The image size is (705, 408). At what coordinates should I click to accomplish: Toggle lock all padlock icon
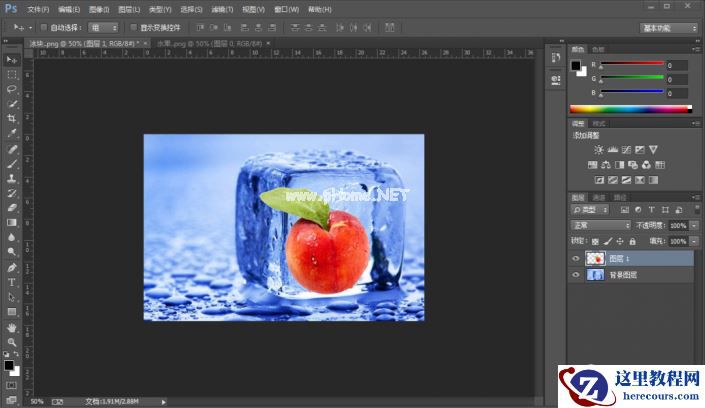pyautogui.click(x=633, y=242)
